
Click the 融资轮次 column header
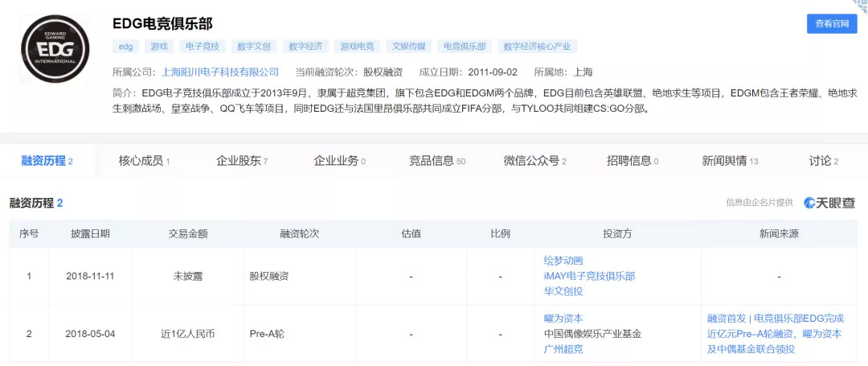click(300, 233)
